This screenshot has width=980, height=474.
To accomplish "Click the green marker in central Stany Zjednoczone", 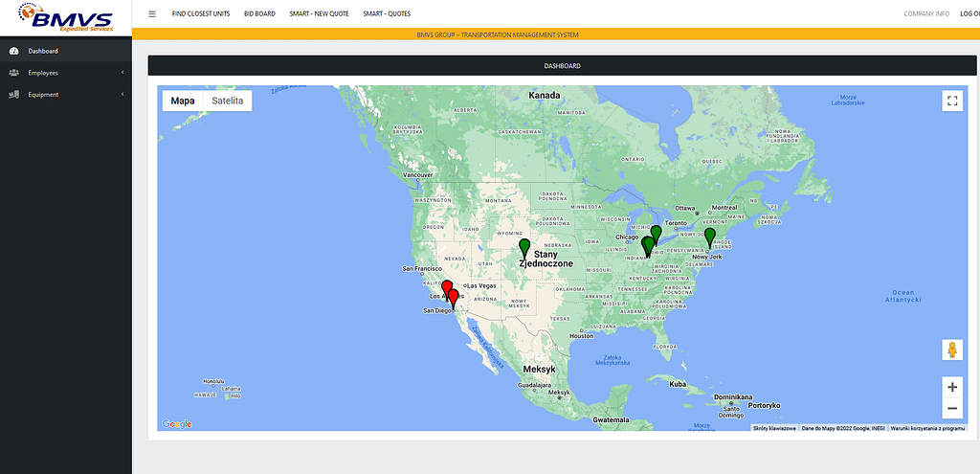I will tap(524, 246).
